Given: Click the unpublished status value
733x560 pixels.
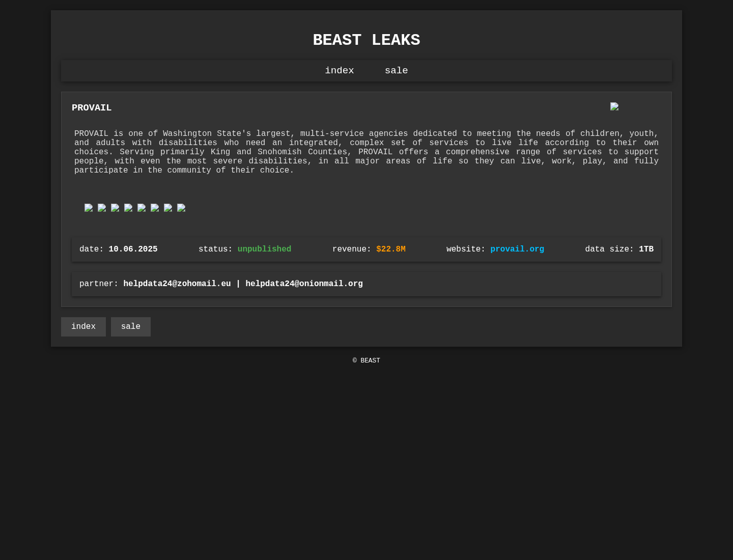Looking at the screenshot, I should [264, 249].
